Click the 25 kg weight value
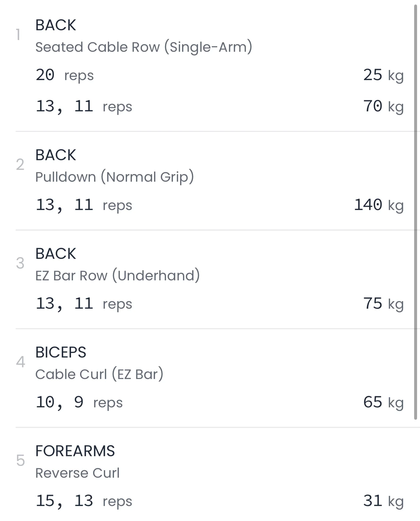The height and width of the screenshot is (521, 420). click(383, 75)
